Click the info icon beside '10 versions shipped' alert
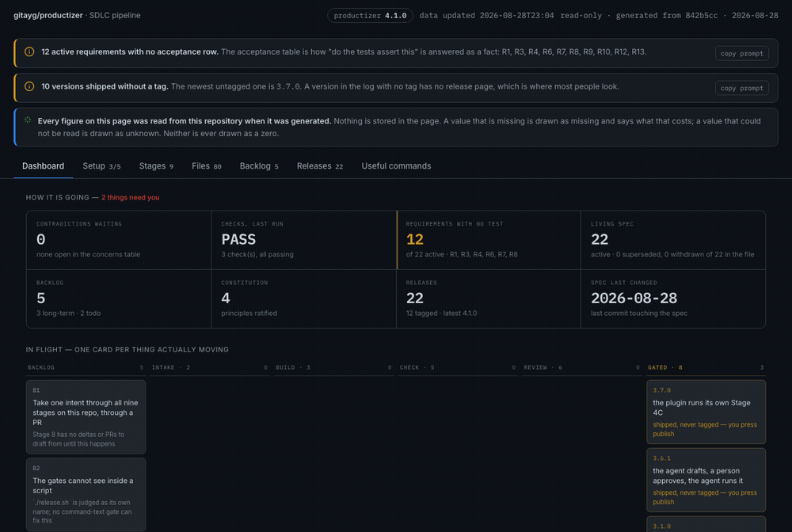 (x=29, y=86)
